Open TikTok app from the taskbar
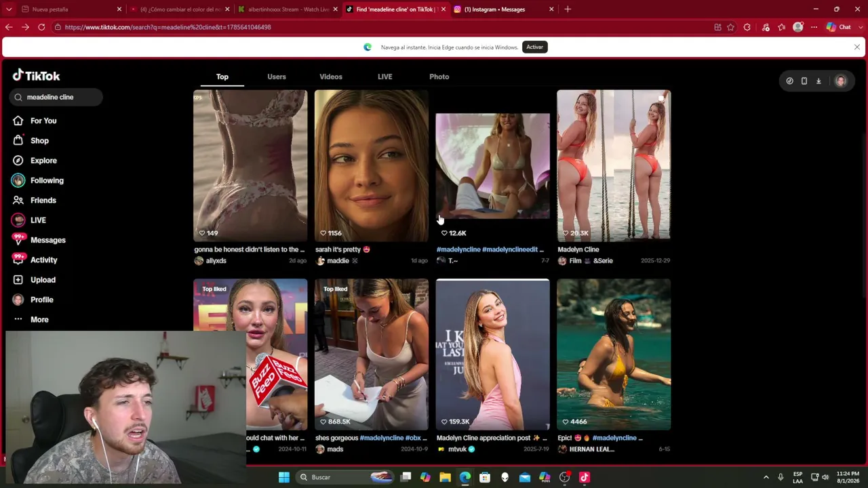 point(585,477)
